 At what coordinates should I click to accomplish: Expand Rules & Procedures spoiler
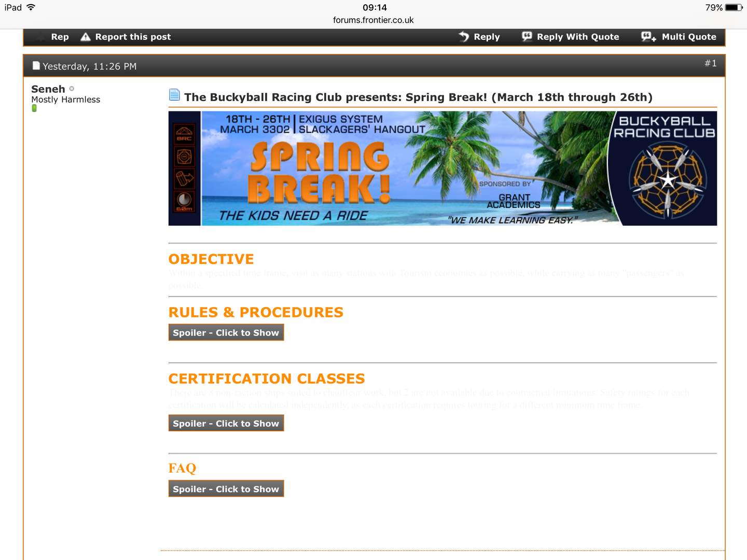226,332
